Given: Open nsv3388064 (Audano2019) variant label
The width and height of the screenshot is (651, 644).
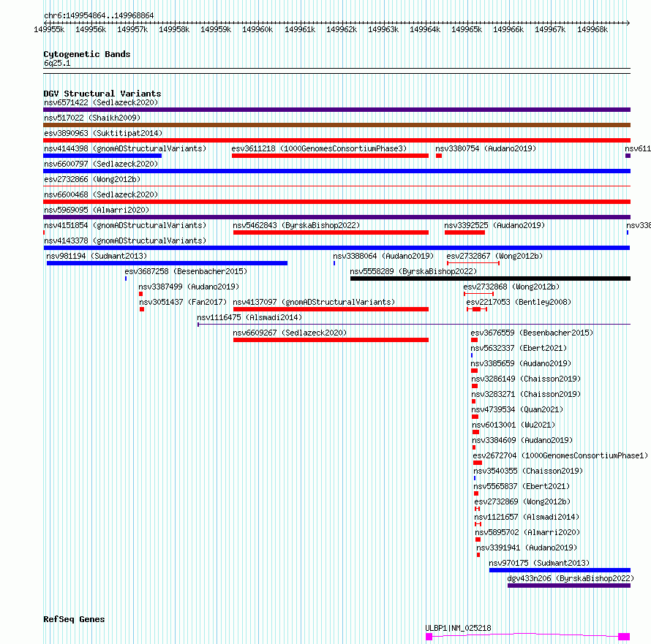Looking at the screenshot, I should click(383, 256).
